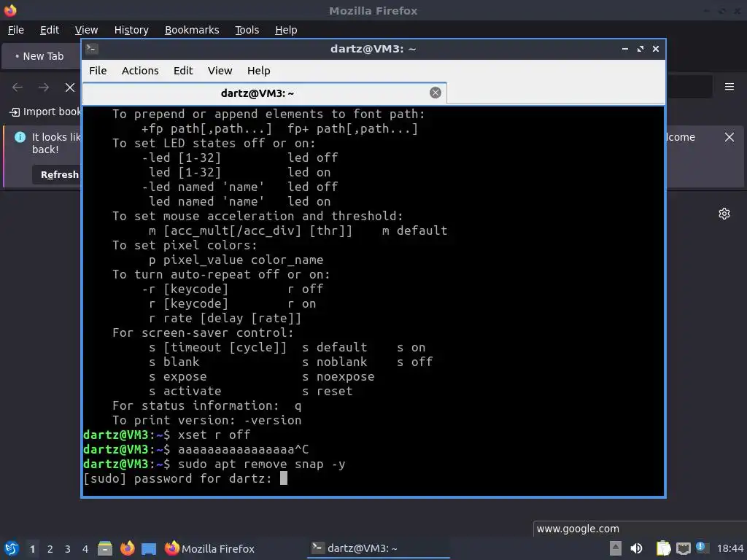Screen dimensions: 747x560
Task: Click 'r rate [delay [rate]]' terminal line
Action: pos(225,318)
